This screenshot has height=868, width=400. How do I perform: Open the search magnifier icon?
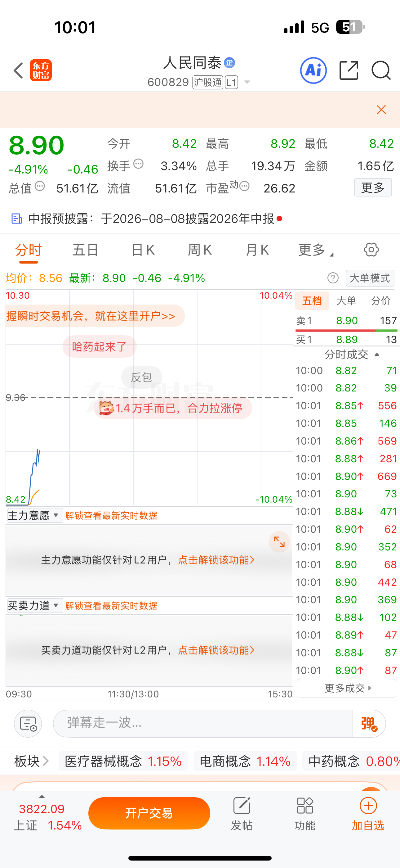(381, 70)
